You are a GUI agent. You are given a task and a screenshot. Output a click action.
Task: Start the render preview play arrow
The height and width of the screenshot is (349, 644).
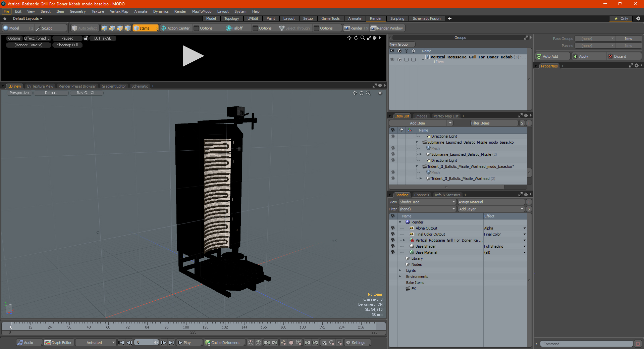(193, 56)
